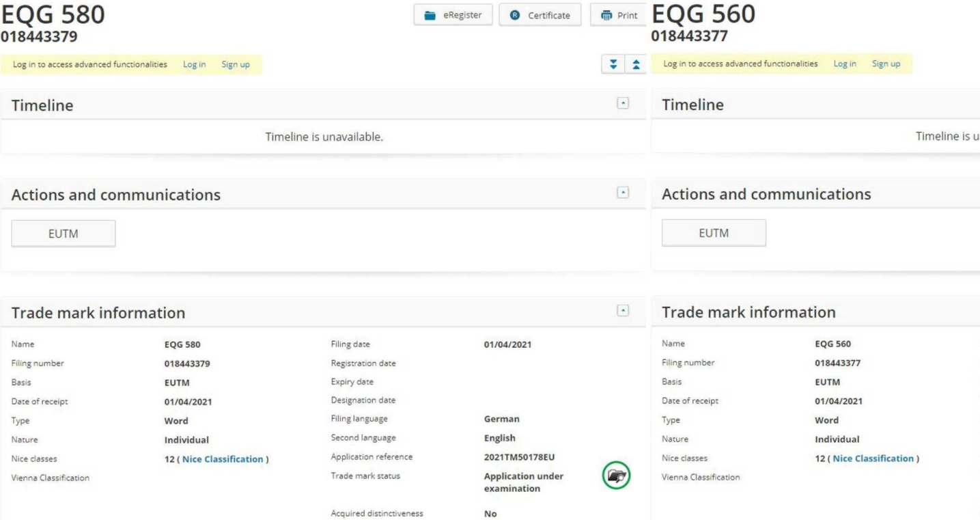Click Log in link on EQG 580 page
The image size is (980, 520).
coord(194,64)
